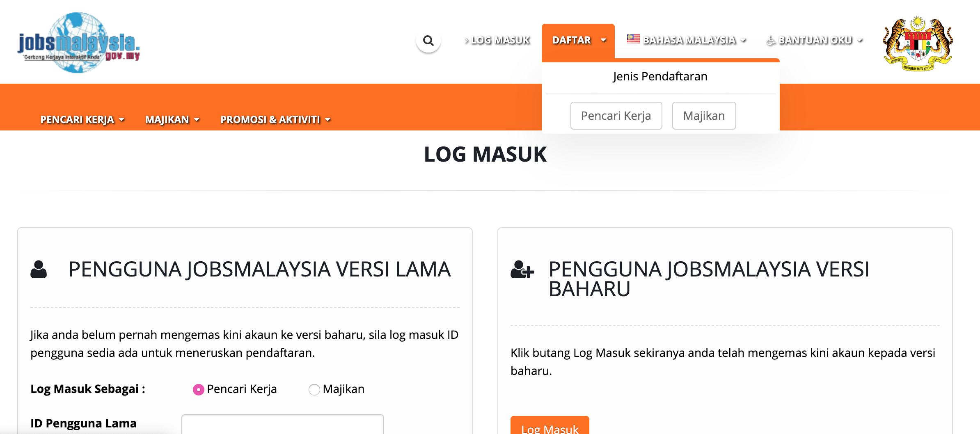The height and width of the screenshot is (434, 980).
Task: Expand the PROMOSI & AKTIVITI menu
Action: tap(275, 119)
